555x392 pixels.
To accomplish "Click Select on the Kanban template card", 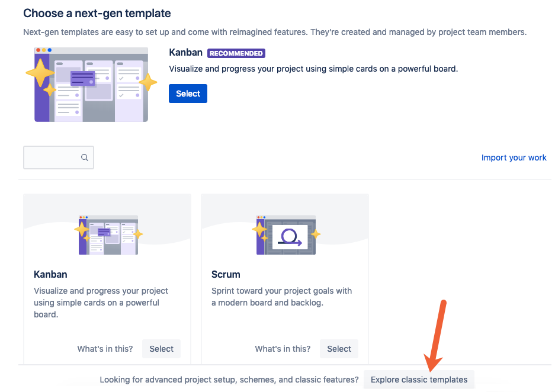I will pos(161,349).
